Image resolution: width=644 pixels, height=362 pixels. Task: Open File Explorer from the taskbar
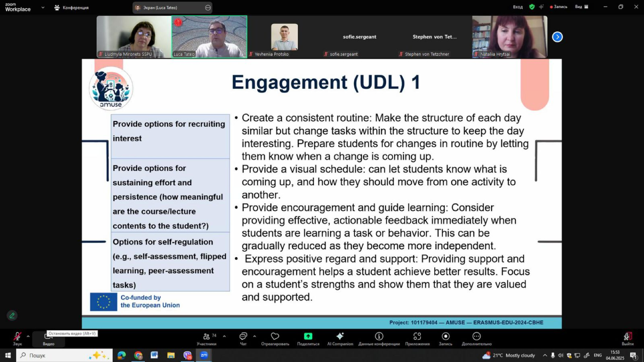(171, 355)
